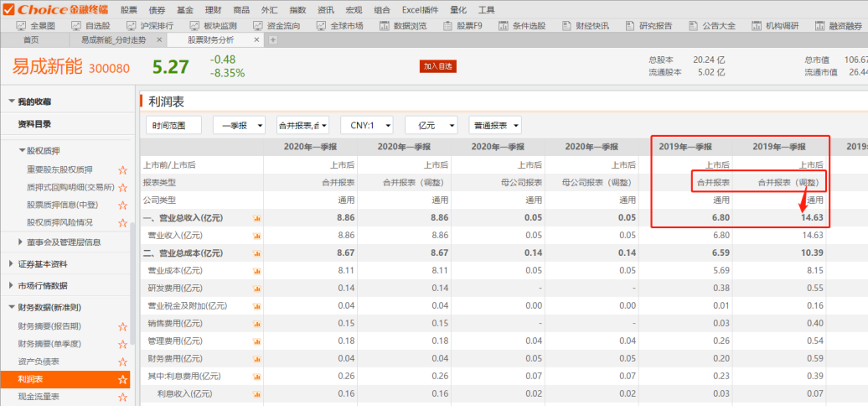This screenshot has height=406, width=868.
Task: Click 加入自选 button
Action: click(x=438, y=66)
